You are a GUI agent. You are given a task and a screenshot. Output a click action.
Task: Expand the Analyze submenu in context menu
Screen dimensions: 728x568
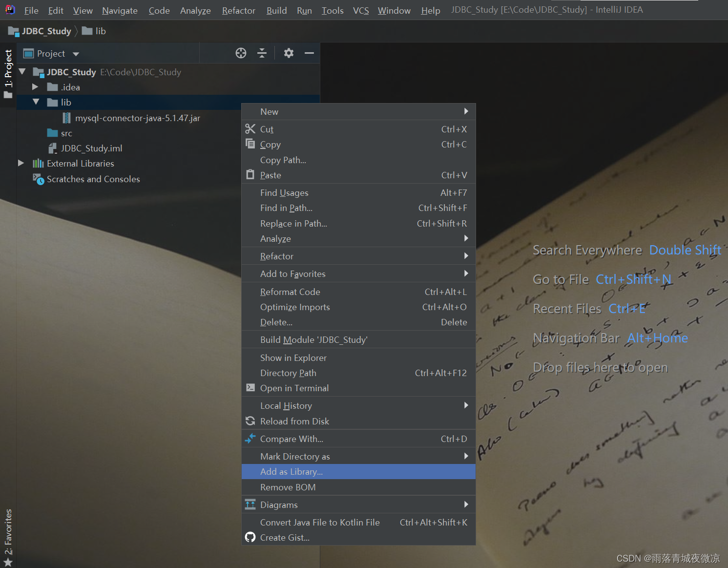tap(358, 238)
